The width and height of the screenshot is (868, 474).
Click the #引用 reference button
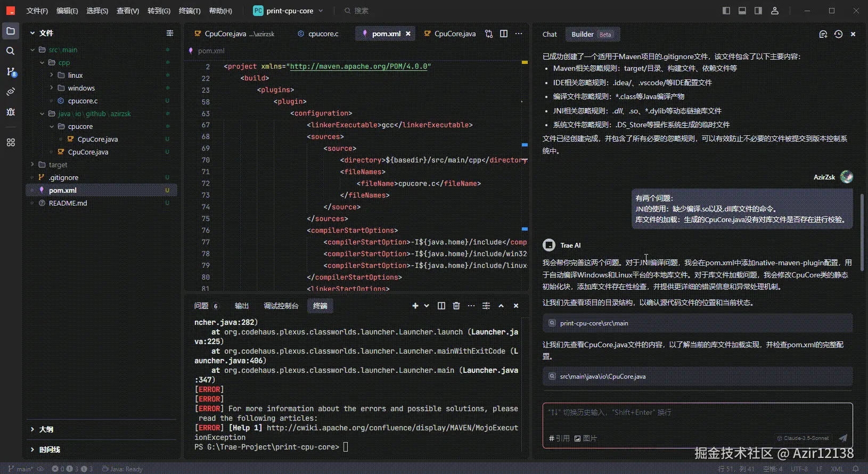tap(559, 438)
